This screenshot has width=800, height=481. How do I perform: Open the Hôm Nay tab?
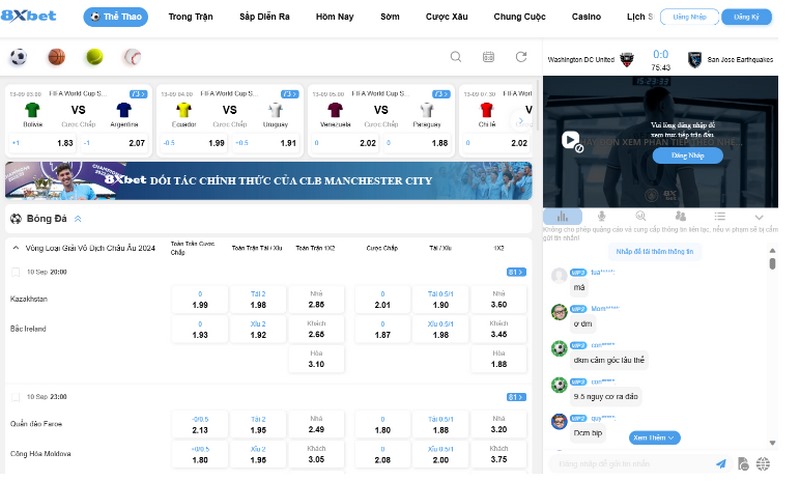[x=335, y=17]
